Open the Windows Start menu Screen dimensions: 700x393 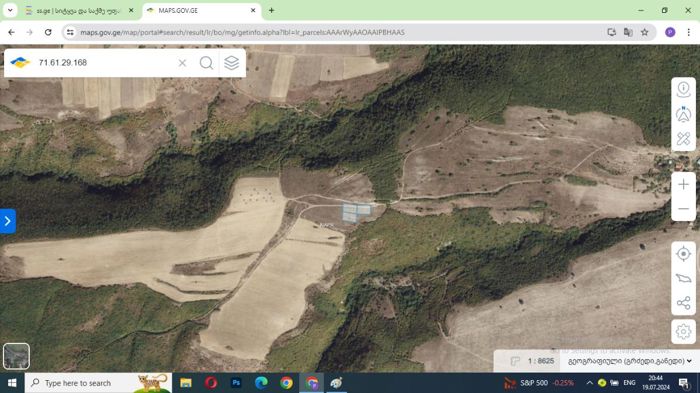pos(12,383)
